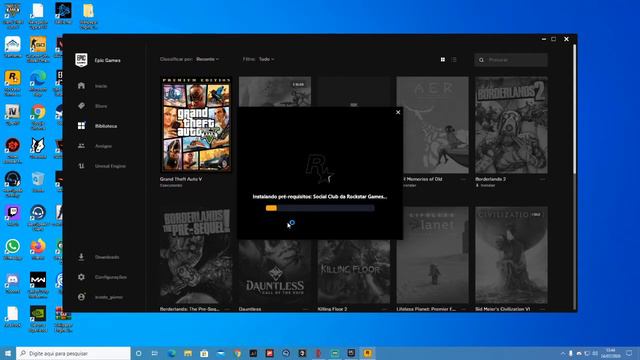The width and height of the screenshot is (640, 360).
Task: Switch library to grid view
Action: pyautogui.click(x=443, y=60)
